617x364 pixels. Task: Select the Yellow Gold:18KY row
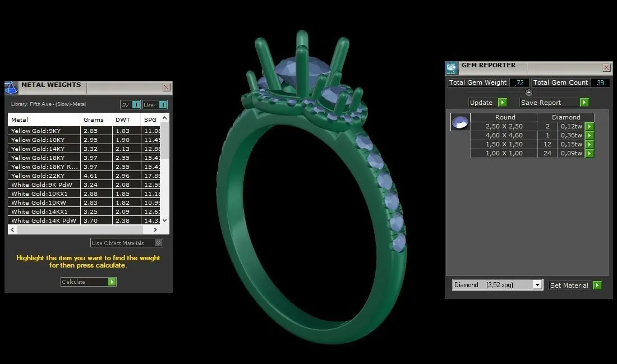(x=84, y=158)
